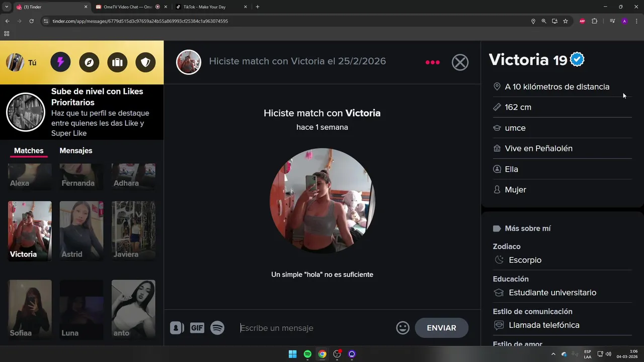Image resolution: width=644 pixels, height=362 pixels.
Task: Go back in browser history
Action: coord(7,21)
